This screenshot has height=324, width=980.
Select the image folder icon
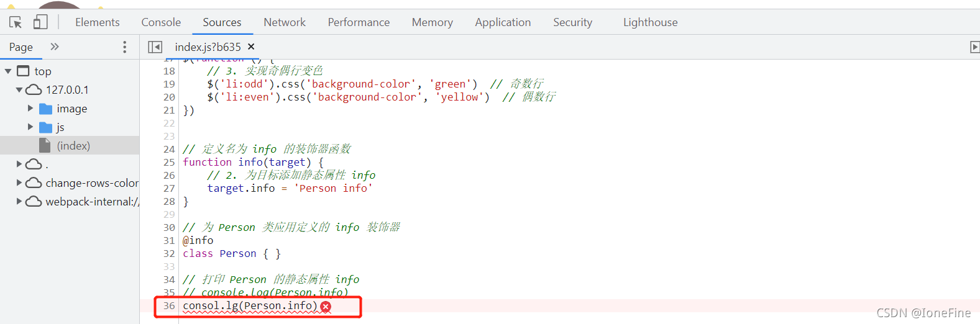(45, 109)
